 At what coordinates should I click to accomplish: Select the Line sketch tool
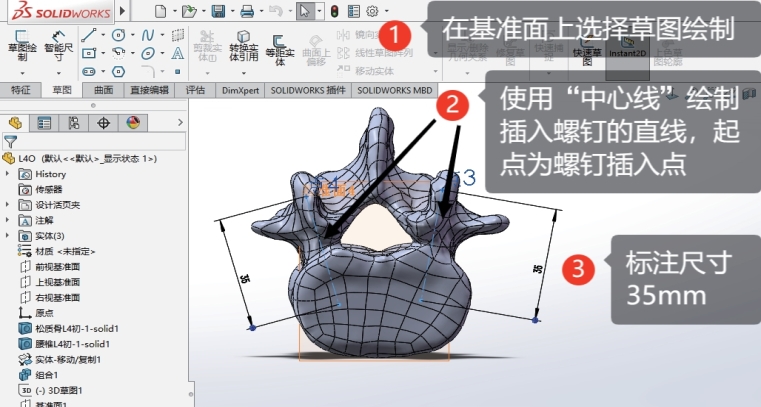(89, 35)
